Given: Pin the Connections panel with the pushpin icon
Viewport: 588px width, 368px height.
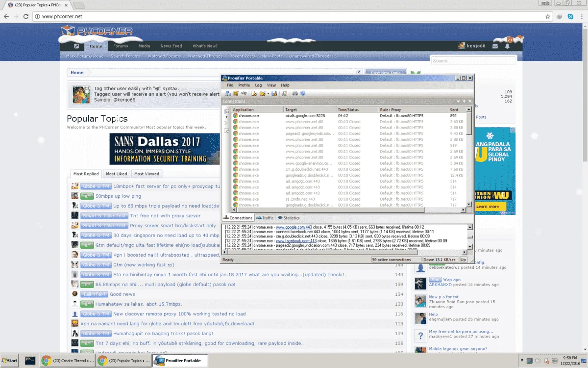Looking at the screenshot, I should 464,102.
